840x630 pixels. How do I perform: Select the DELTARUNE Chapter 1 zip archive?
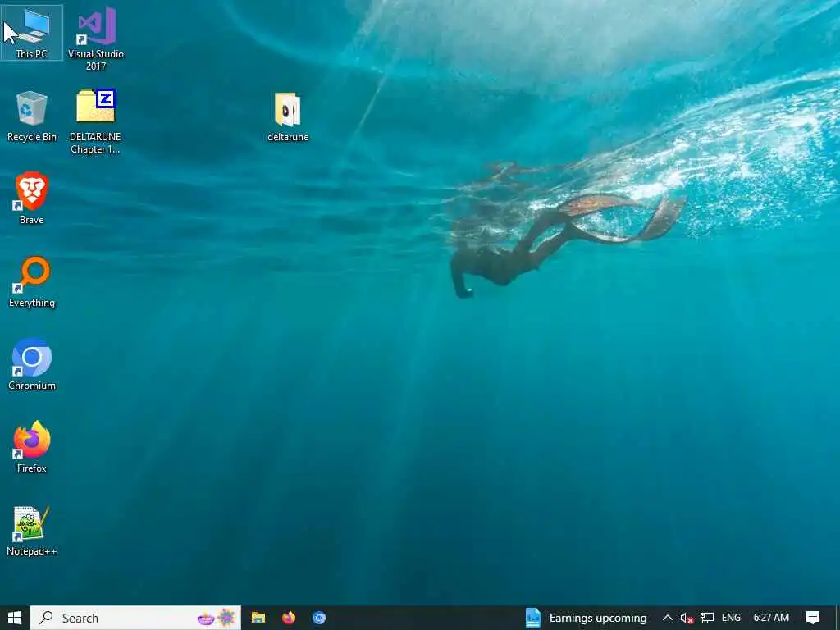pos(95,121)
